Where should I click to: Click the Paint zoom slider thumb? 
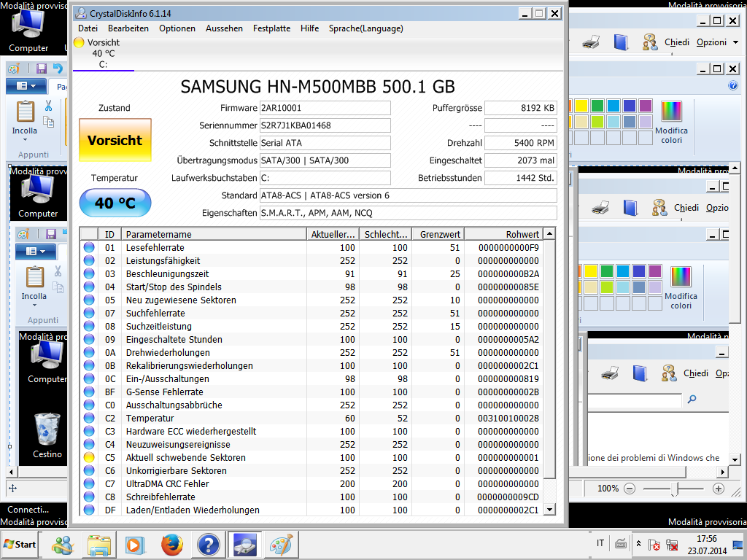click(x=675, y=489)
